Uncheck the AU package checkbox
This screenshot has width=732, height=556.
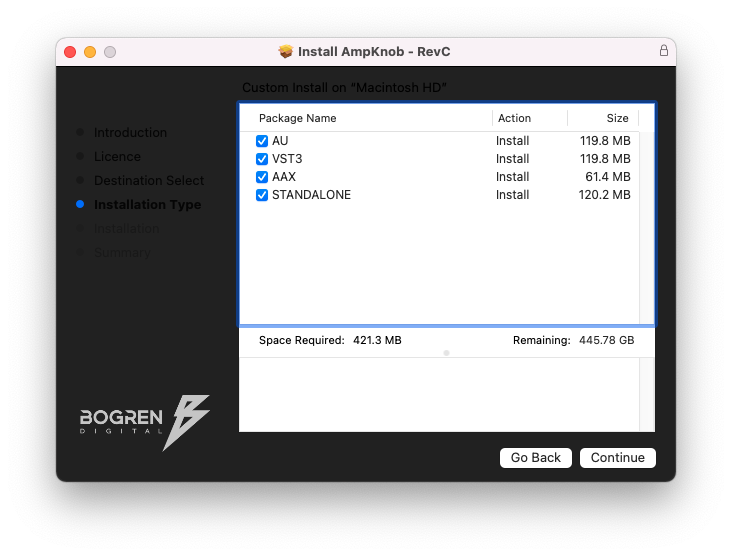pos(262,141)
